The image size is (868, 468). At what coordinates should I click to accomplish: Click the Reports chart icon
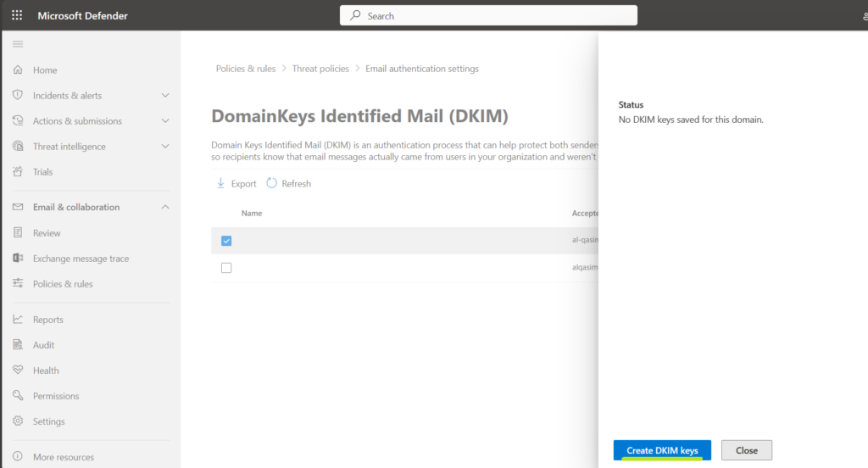point(18,319)
